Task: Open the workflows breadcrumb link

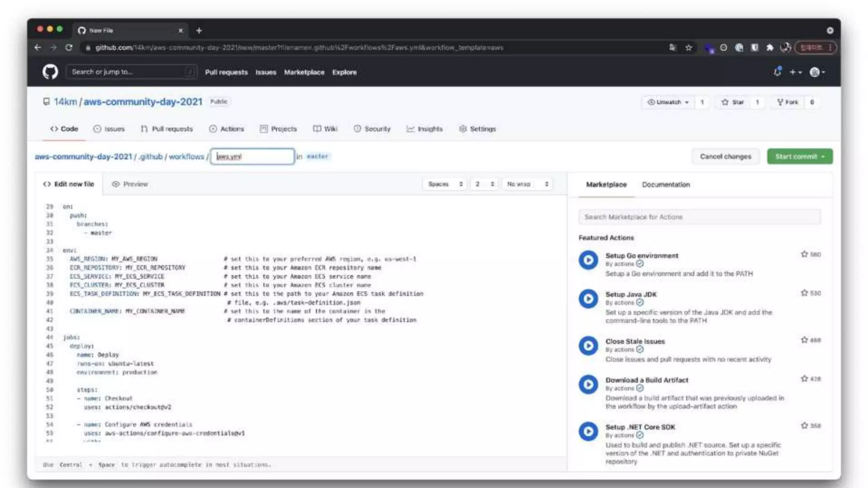Action: (186, 156)
